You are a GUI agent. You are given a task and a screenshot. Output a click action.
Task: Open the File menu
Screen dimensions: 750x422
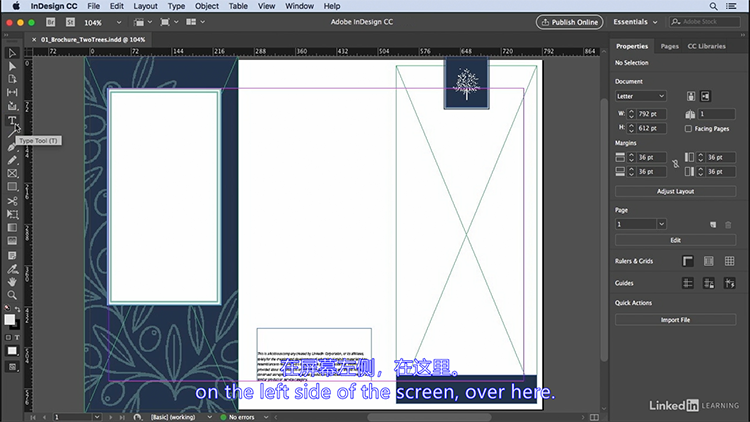(x=94, y=6)
